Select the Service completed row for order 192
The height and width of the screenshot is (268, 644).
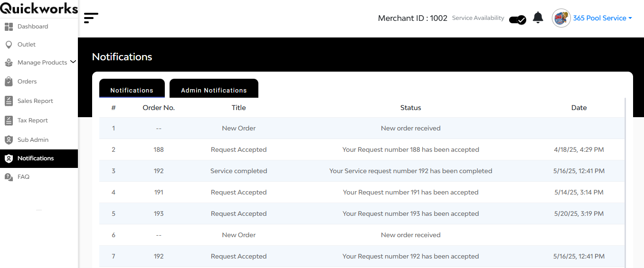click(x=362, y=171)
